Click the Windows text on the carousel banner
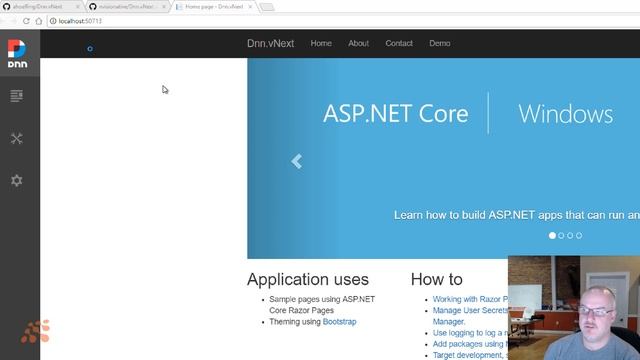 [x=566, y=113]
